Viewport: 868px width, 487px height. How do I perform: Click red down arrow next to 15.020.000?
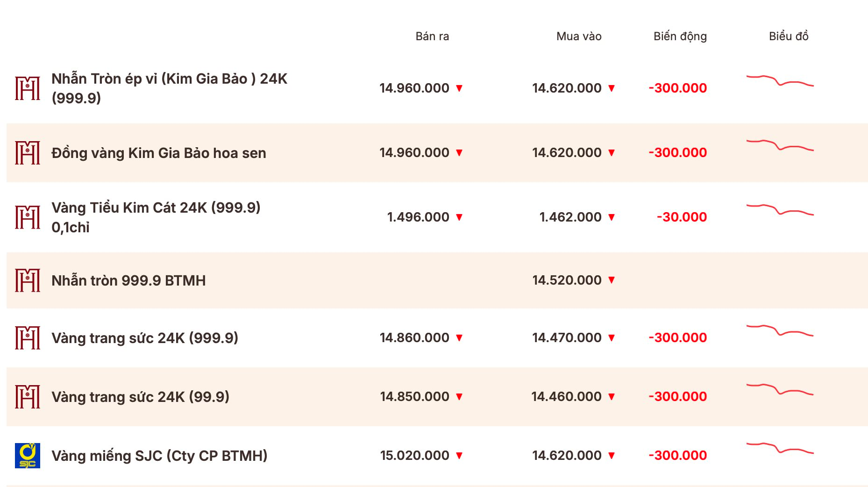(x=459, y=456)
